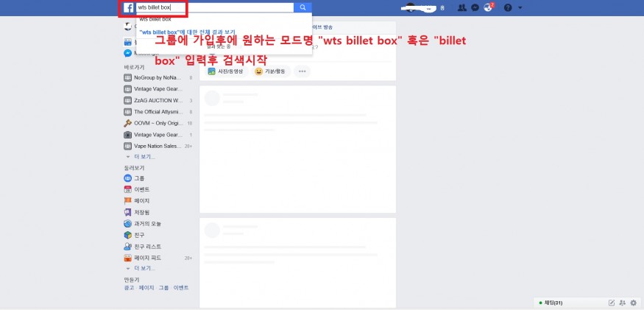Open the friend requests icon
644x310 pixels.
(x=462, y=8)
